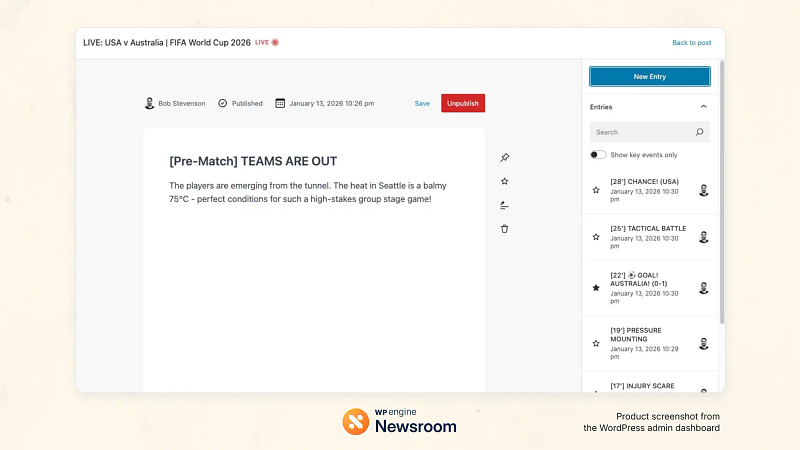Unstar the [22'] GOAL! AUSTRALIA! entry
The image size is (800, 450).
(596, 288)
